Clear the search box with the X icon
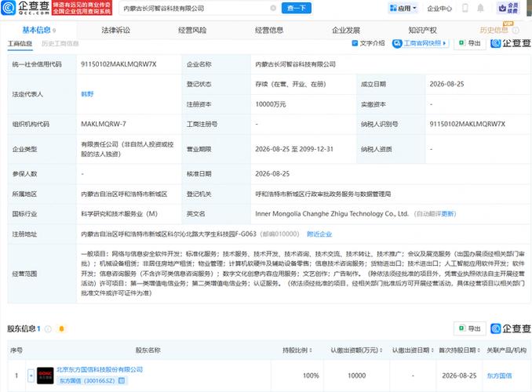The height and width of the screenshot is (392, 532). pyautogui.click(x=273, y=8)
